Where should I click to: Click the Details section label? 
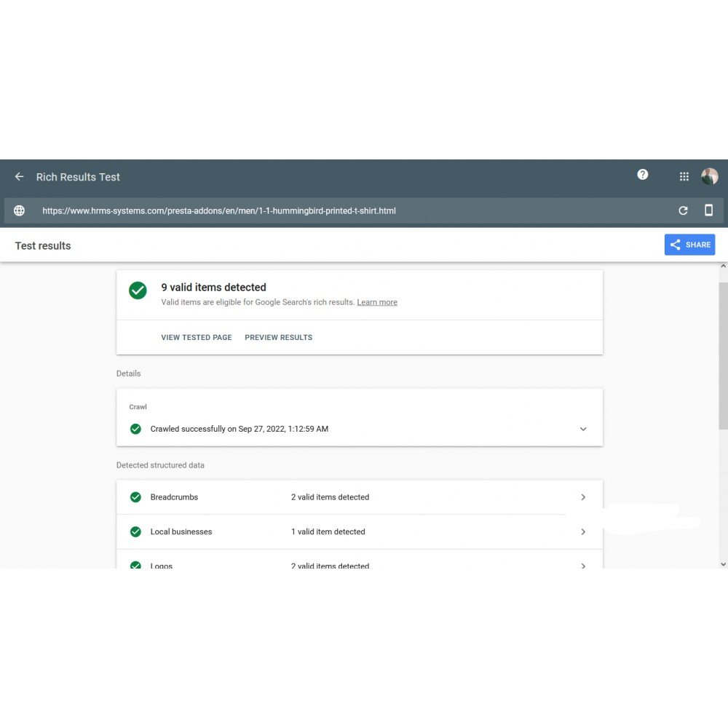pos(128,373)
